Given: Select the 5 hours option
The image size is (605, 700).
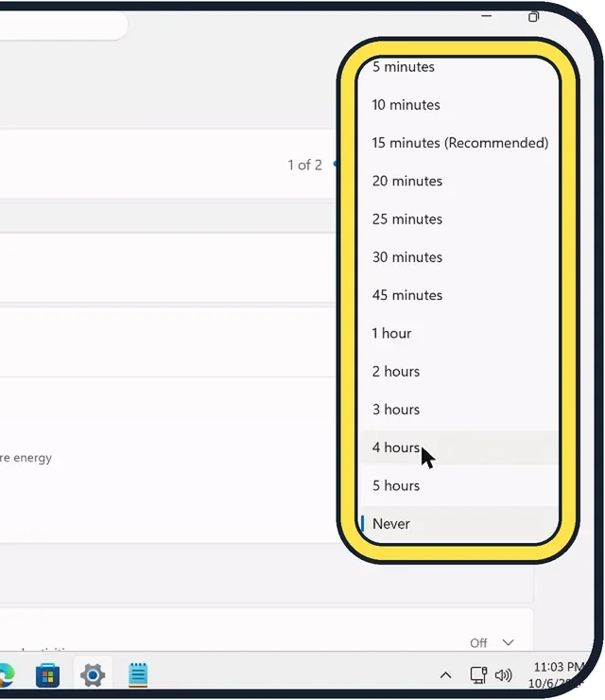Looking at the screenshot, I should (x=458, y=485).
